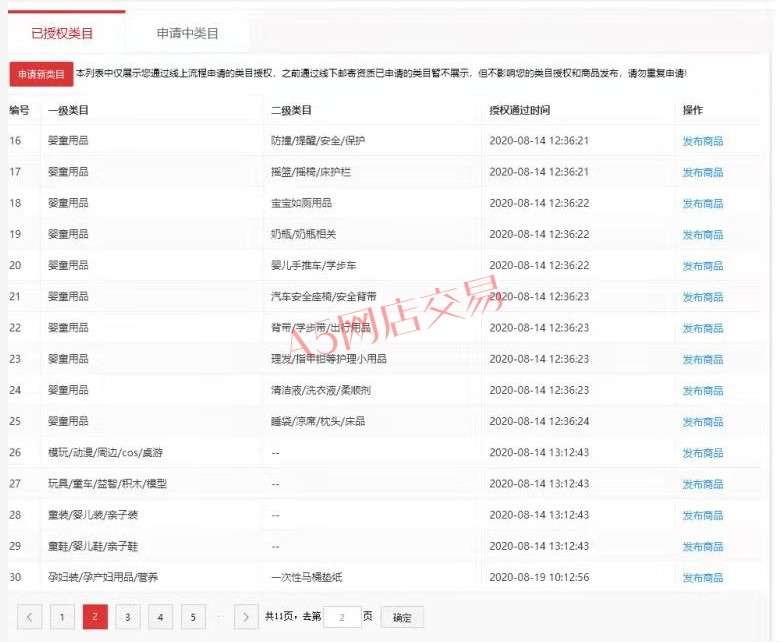Switch to 申请中类目 tab

(x=187, y=34)
